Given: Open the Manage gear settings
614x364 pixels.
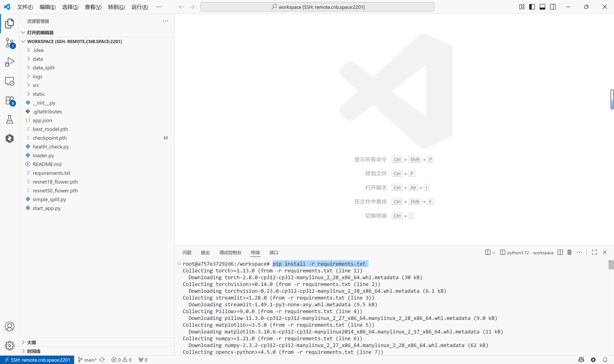Looking at the screenshot, I should click(x=10, y=345).
